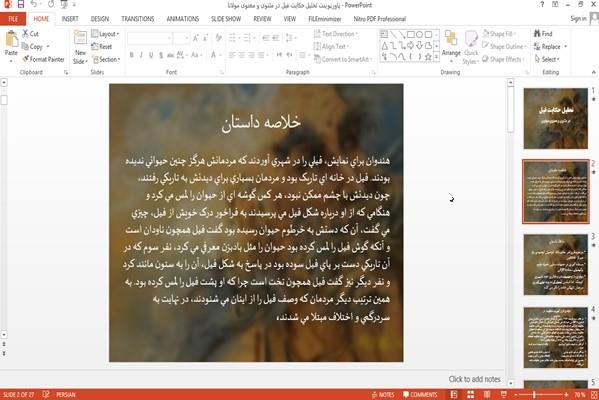
Task: Toggle Underline formatting
Action: [x=151, y=55]
